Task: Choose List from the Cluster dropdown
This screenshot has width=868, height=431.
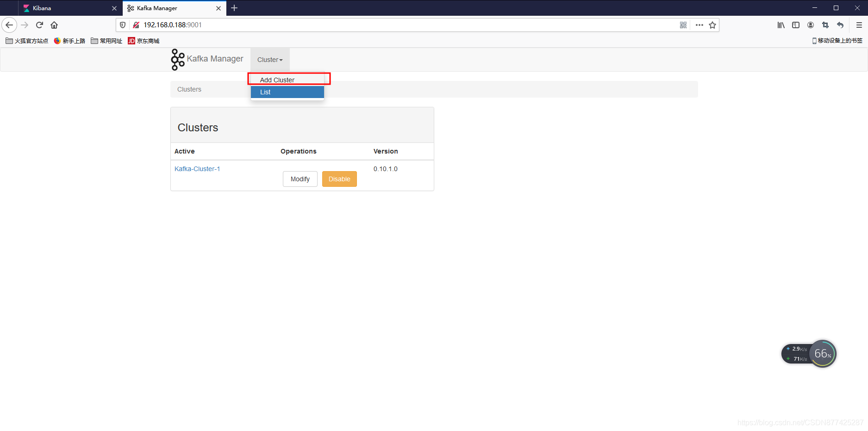Action: tap(287, 92)
